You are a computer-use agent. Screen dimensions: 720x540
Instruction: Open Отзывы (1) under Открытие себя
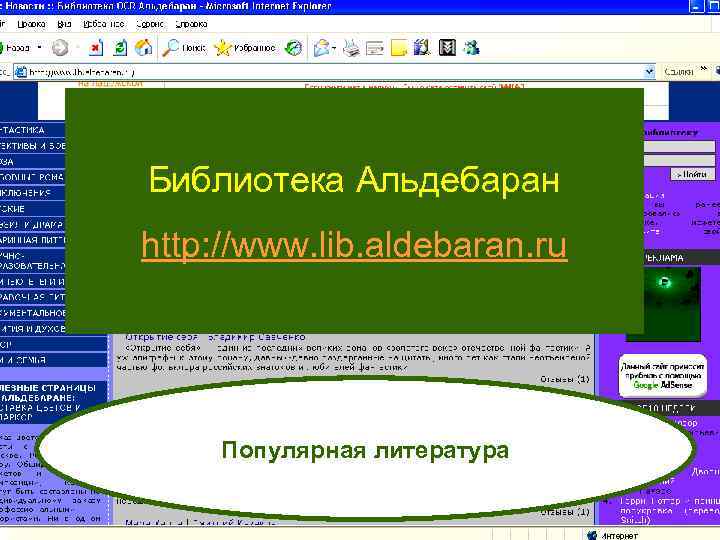click(564, 379)
